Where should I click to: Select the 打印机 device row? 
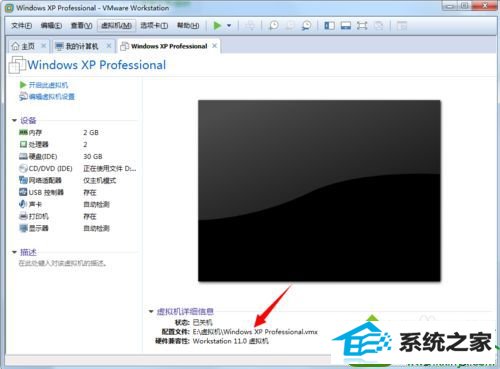(77, 216)
